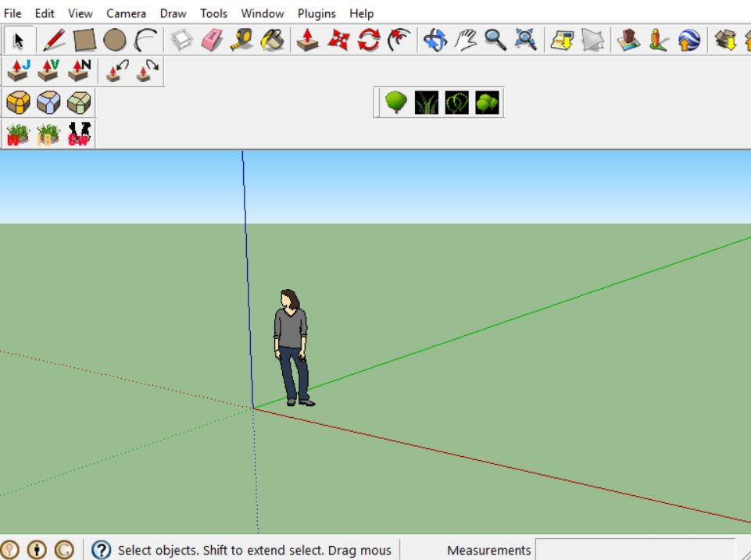
Task: Select the green tree plugin icon
Action: 396,102
